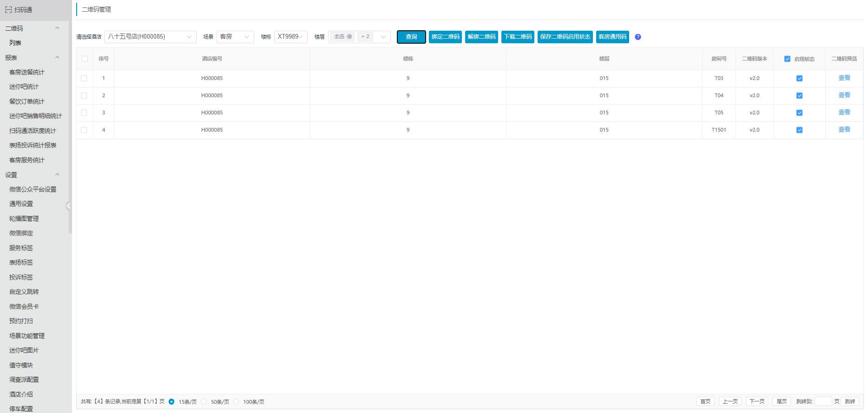Select 50条/页 page size option
The image size is (868, 413).
coord(204,402)
